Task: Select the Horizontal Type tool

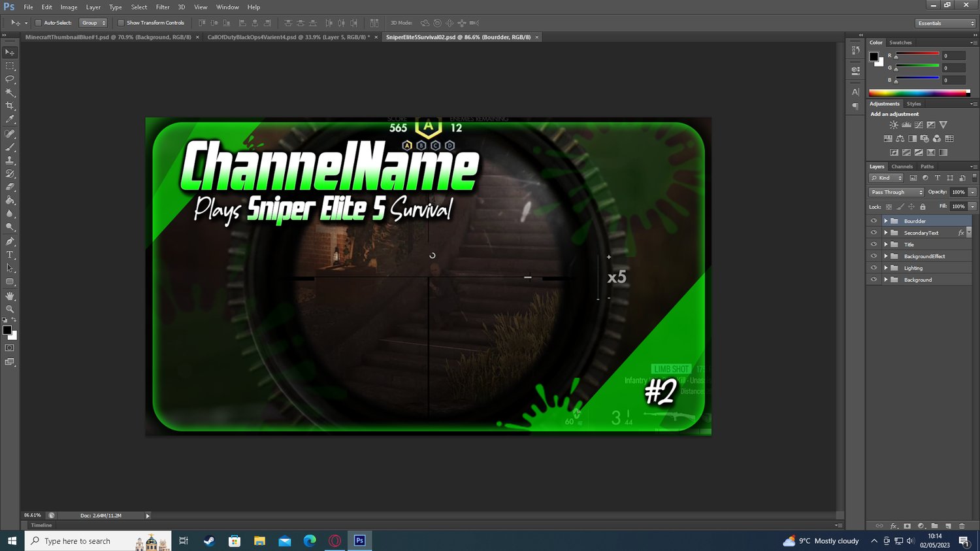Action: 10,255
